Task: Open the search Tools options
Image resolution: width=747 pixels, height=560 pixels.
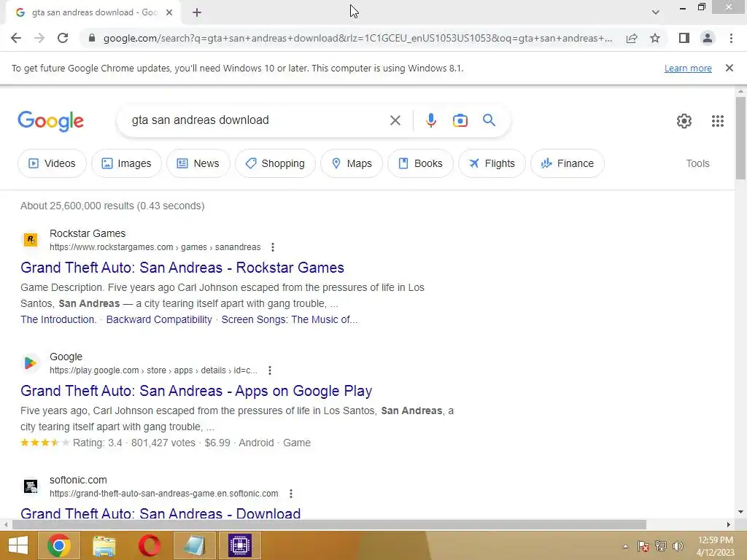Action: pos(697,163)
